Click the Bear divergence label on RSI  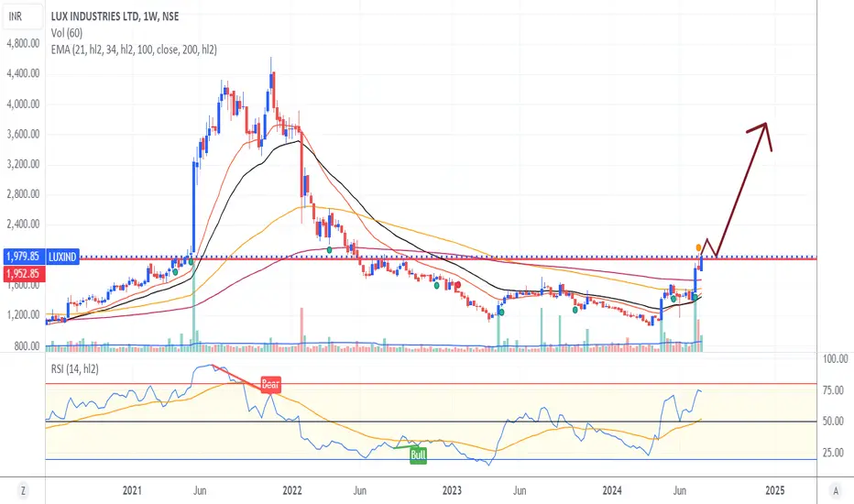(x=270, y=384)
